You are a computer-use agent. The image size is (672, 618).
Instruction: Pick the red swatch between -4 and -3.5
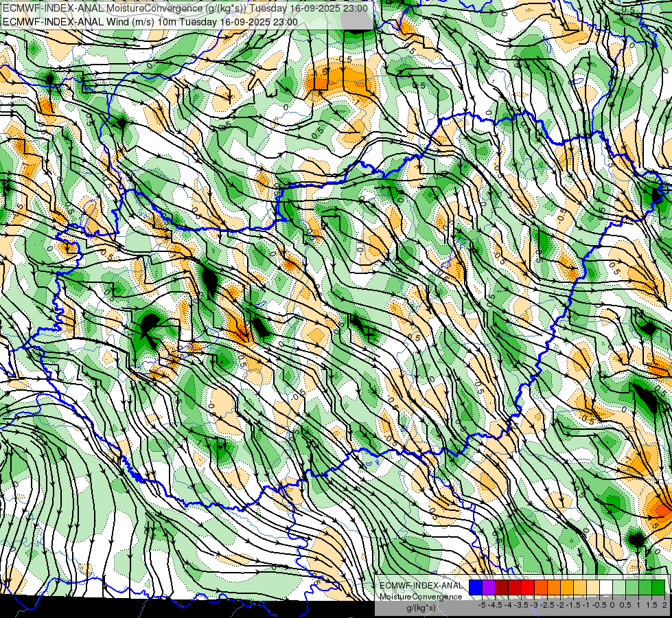515,588
